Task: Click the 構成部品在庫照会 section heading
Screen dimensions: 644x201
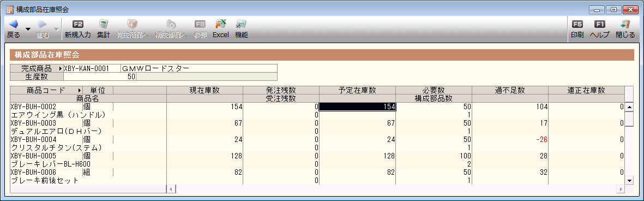Action: point(46,55)
